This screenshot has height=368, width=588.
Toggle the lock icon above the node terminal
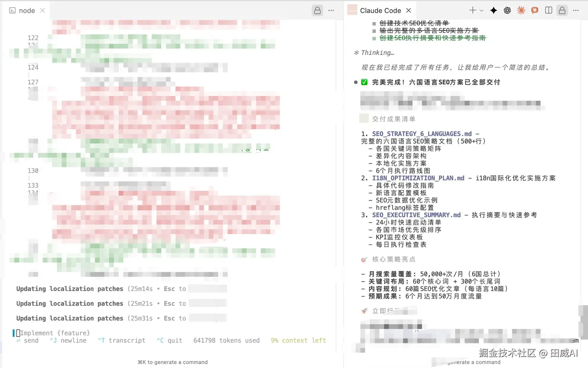(x=317, y=10)
